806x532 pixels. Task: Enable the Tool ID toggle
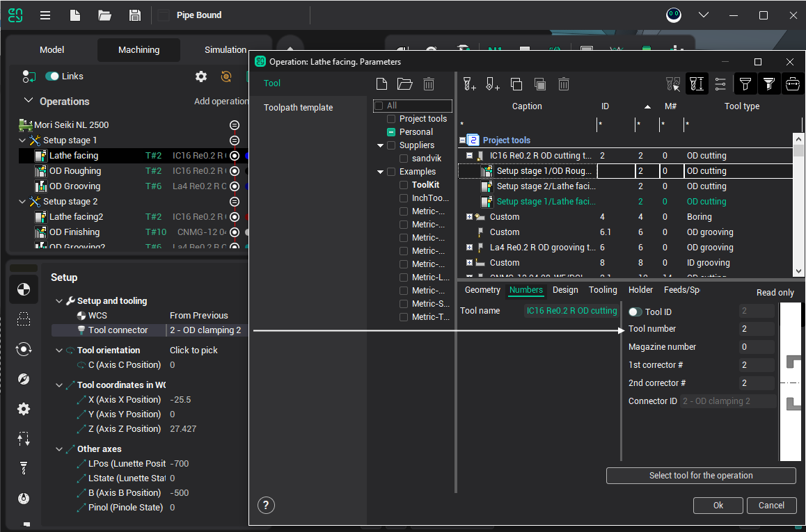click(635, 312)
